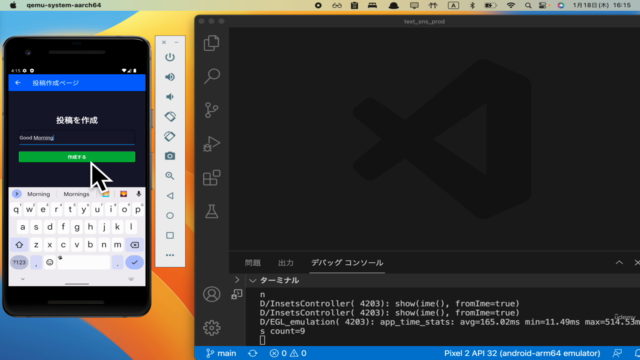Click the Synchronize Changes icon in status bar

(253, 353)
